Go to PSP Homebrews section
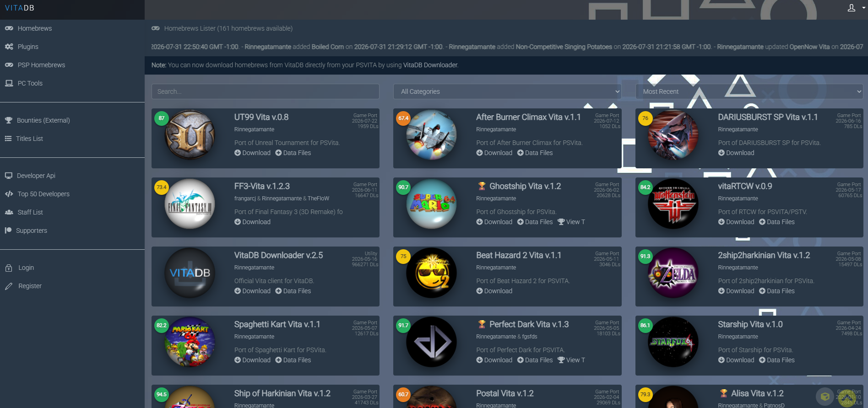This screenshot has height=408, width=868. pos(41,65)
